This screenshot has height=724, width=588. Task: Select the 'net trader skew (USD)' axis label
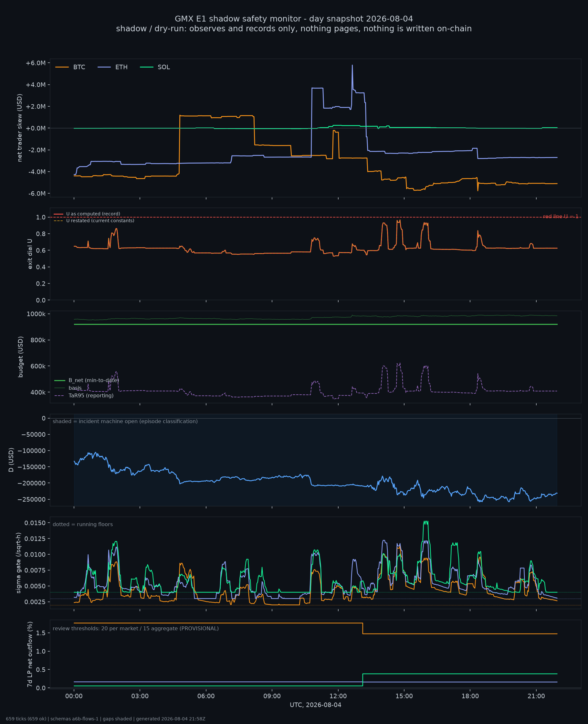pyautogui.click(x=20, y=128)
